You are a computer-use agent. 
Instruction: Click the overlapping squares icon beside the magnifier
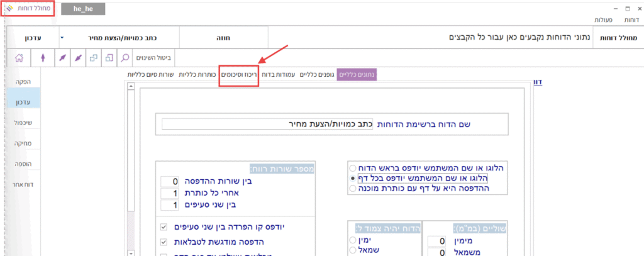[x=108, y=58]
